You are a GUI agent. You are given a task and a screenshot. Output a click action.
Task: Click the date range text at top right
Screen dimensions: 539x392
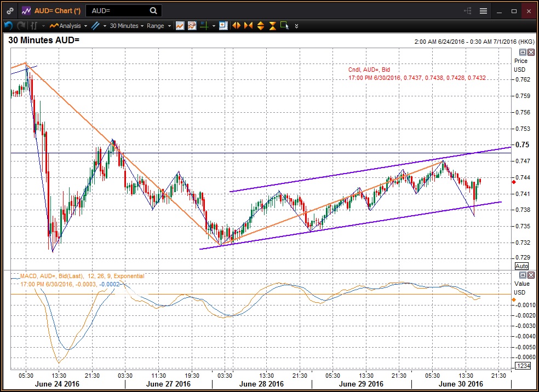pos(475,42)
